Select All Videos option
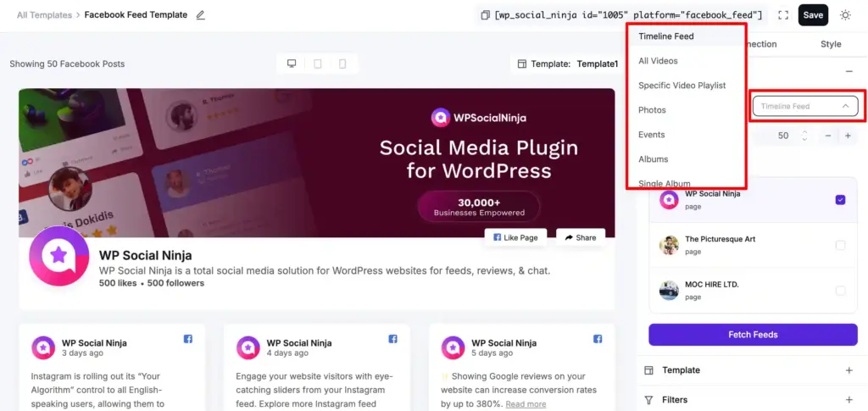Image resolution: width=868 pixels, height=411 pixels. (x=687, y=61)
